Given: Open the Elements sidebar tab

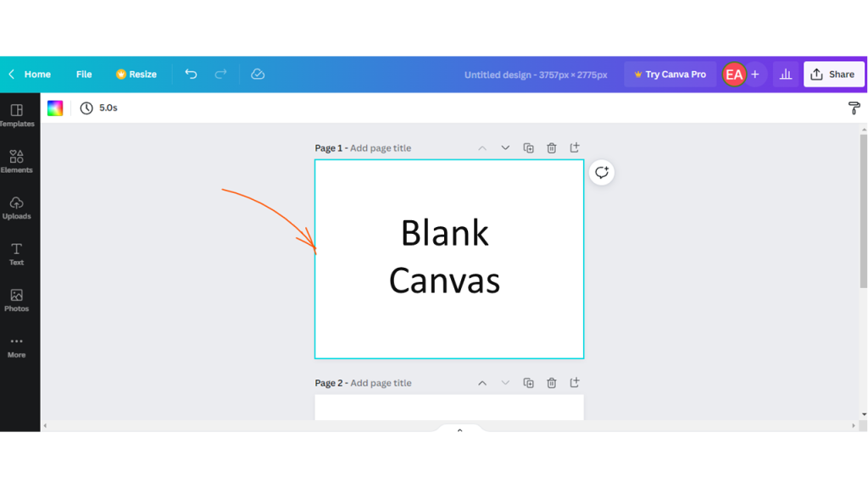Looking at the screenshot, I should (x=16, y=161).
